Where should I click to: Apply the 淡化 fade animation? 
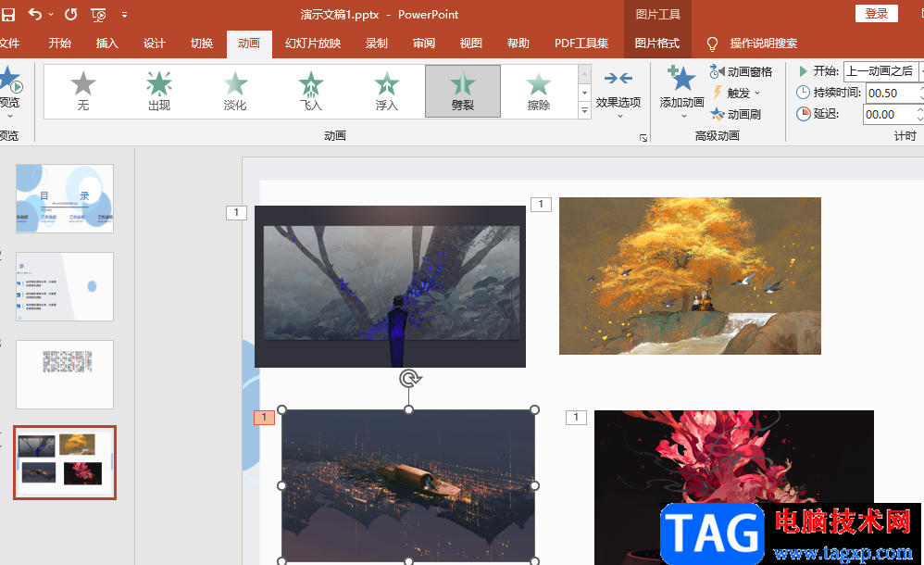(x=235, y=92)
